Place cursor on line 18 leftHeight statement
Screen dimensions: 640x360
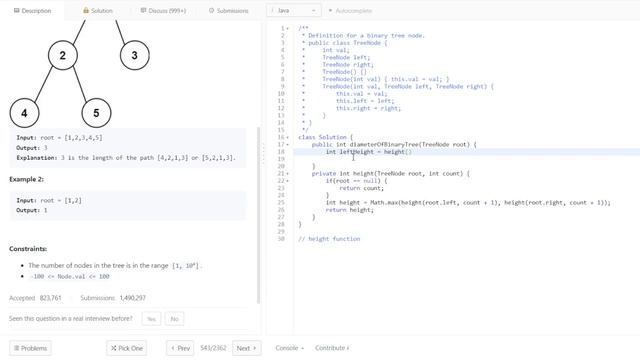click(369, 152)
